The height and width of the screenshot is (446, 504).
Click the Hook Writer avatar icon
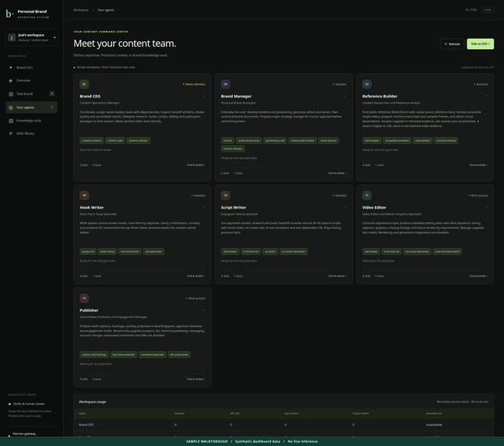[84, 195]
